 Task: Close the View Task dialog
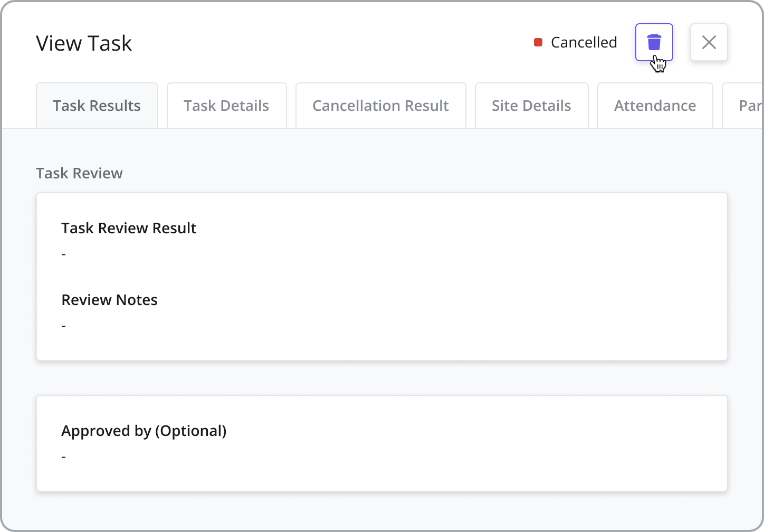[709, 42]
